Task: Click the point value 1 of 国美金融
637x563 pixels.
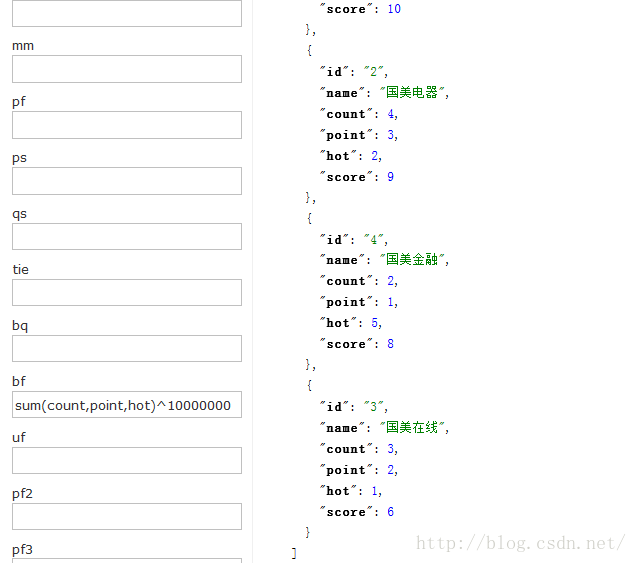Action: point(390,302)
